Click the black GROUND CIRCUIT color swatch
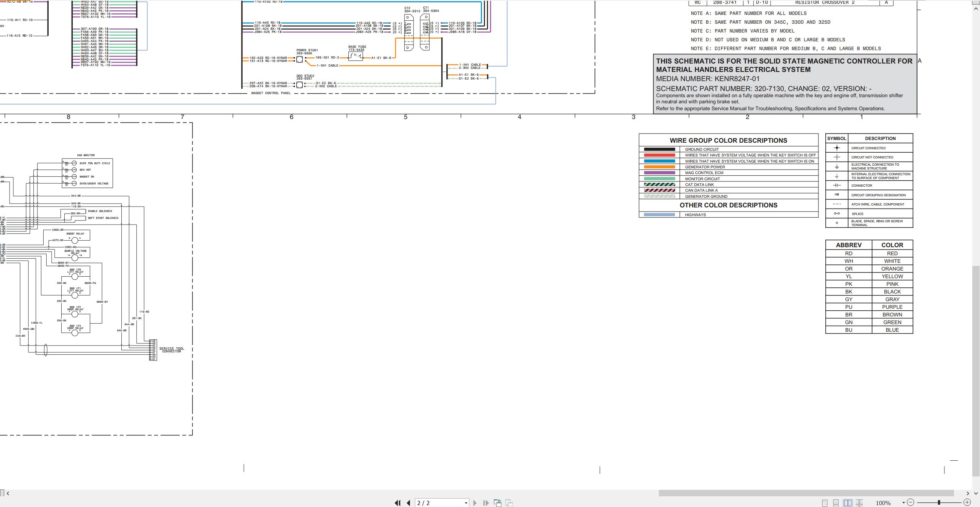 click(659, 149)
